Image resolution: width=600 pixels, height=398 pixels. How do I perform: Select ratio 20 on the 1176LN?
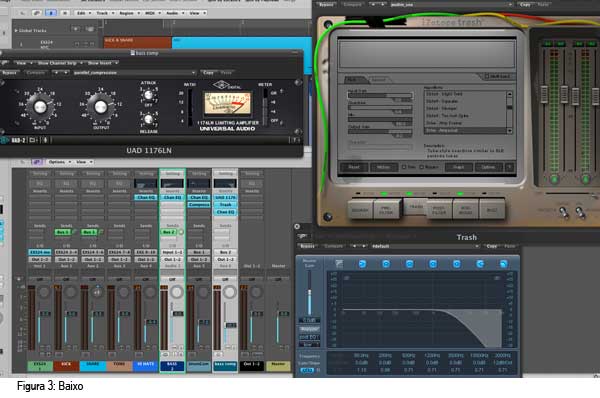click(x=181, y=93)
